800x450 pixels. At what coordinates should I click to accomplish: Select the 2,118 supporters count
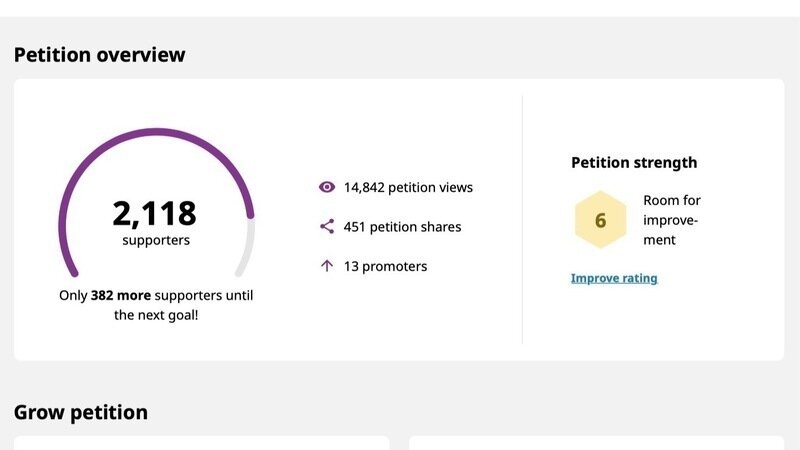(x=155, y=213)
